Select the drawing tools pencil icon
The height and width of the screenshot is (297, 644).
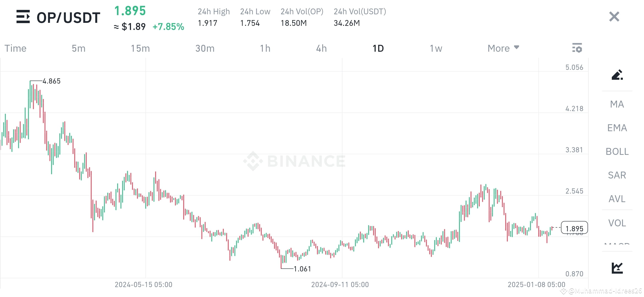[617, 76]
